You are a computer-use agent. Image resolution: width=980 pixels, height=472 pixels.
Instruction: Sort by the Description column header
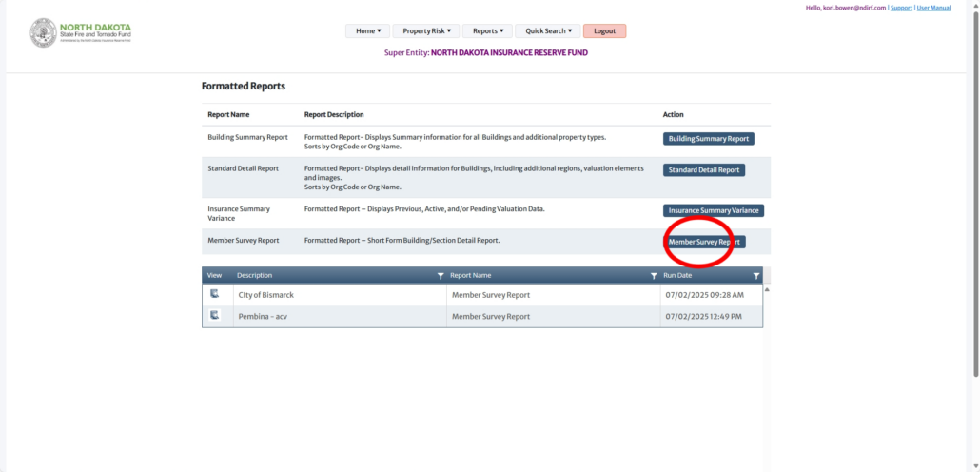tap(255, 276)
